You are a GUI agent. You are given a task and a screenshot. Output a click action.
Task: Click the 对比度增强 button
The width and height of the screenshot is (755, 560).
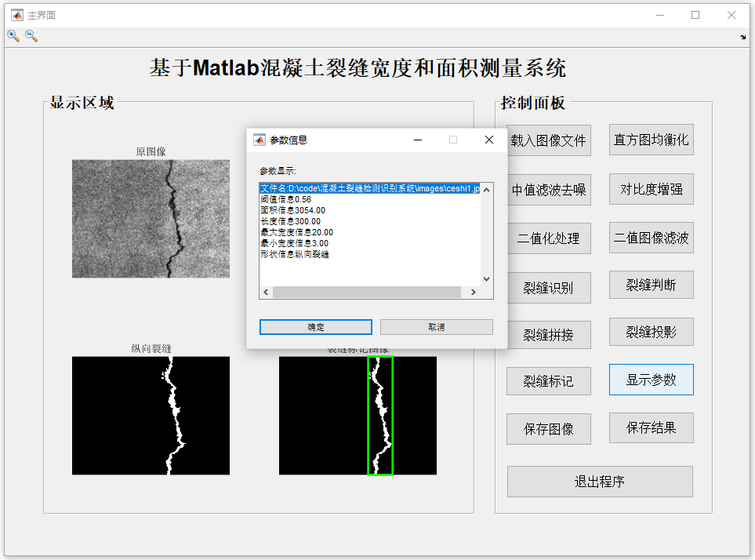[x=651, y=189]
